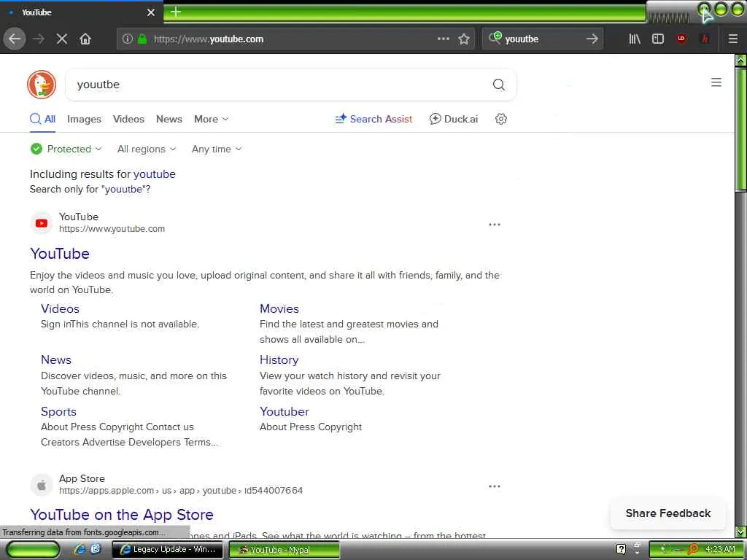747x560 pixels.
Task: Click the DuckDuckGo logo
Action: pyautogui.click(x=42, y=85)
